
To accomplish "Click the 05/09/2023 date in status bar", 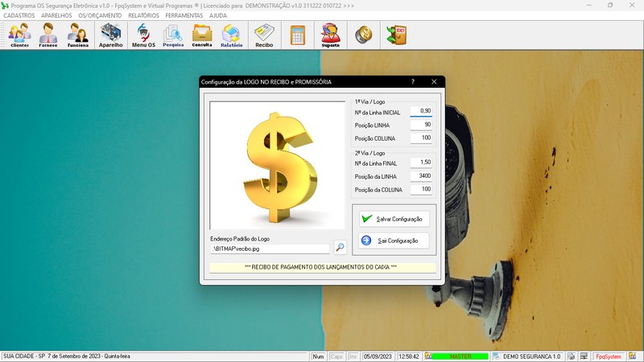I will coord(378,356).
